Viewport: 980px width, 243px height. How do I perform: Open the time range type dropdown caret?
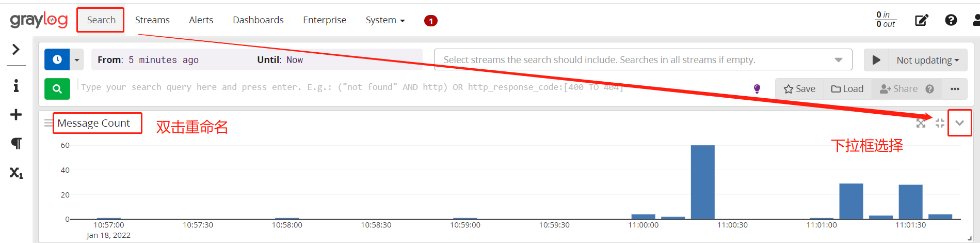76,59
